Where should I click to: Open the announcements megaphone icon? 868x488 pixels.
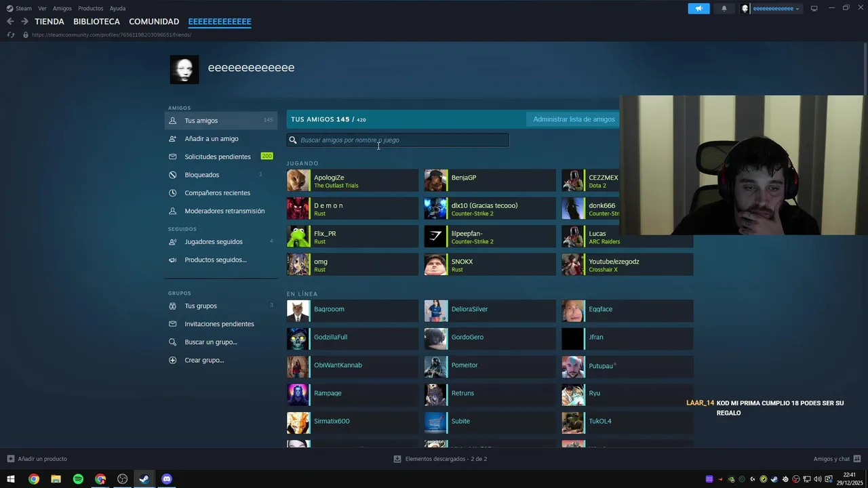pos(698,9)
